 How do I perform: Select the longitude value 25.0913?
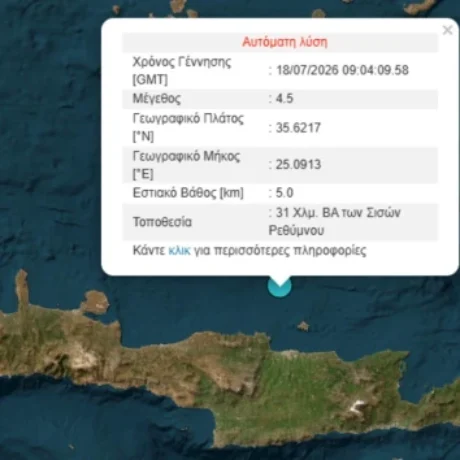coord(298,164)
